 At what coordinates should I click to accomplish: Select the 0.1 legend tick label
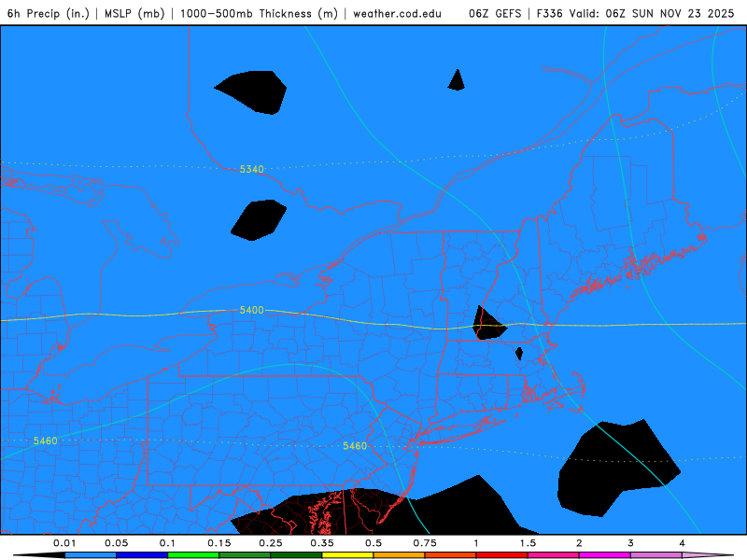tap(167, 543)
